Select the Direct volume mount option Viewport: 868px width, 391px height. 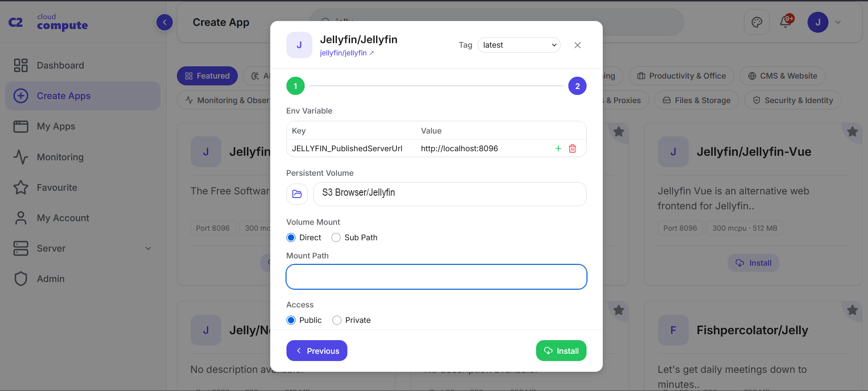coord(291,238)
